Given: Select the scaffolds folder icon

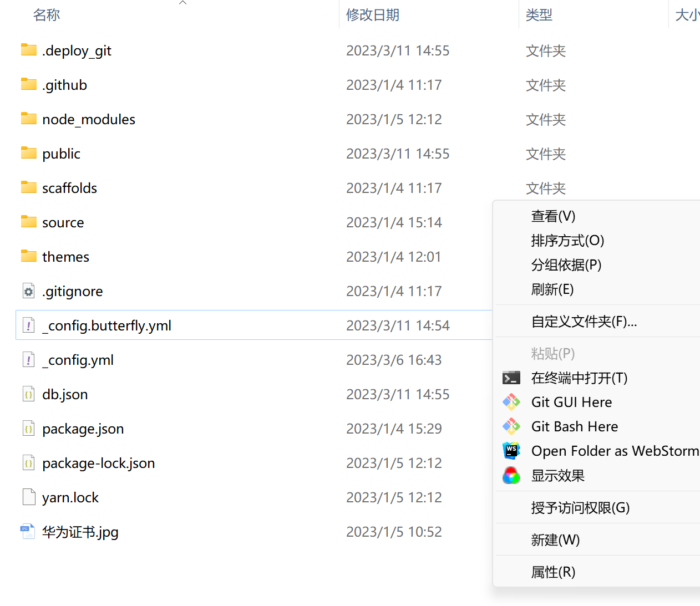Looking at the screenshot, I should pos(29,187).
